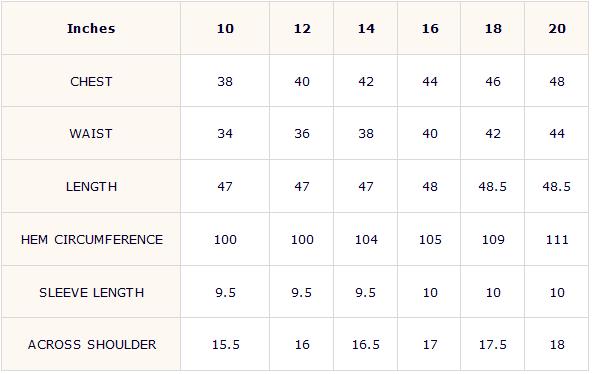592x374 pixels.
Task: Click the ACROSS SHOULDER row label
Action: (x=92, y=345)
